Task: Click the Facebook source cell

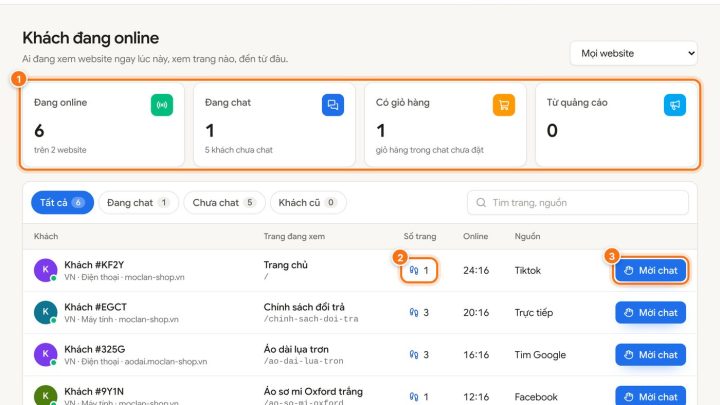Action: tap(536, 397)
